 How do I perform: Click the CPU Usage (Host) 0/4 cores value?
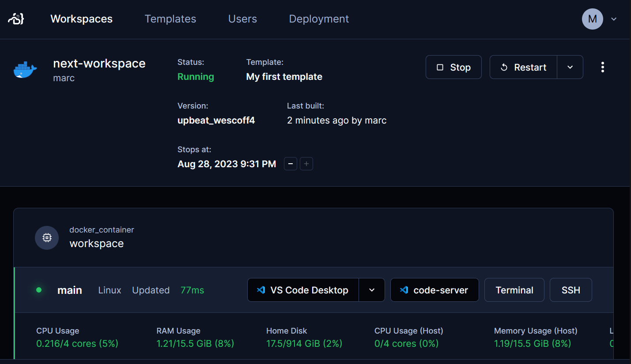[x=406, y=343]
